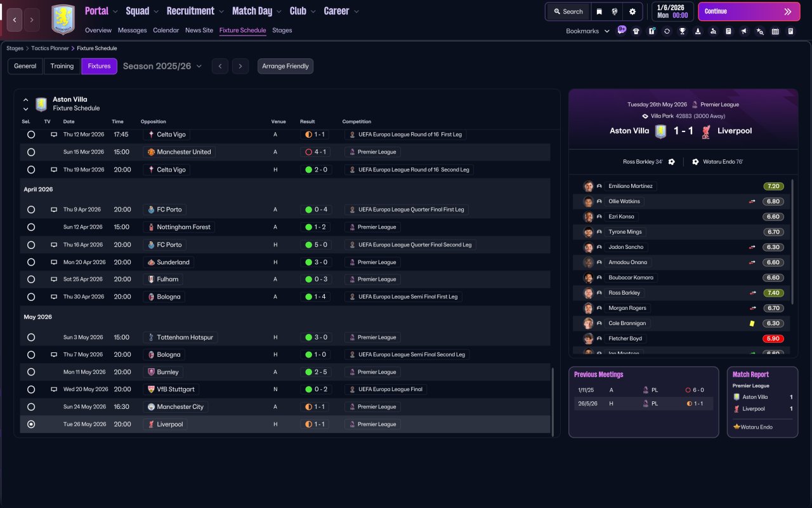Select the VfB Stuttgart fixture radio button
The image size is (812, 508).
pyautogui.click(x=31, y=389)
